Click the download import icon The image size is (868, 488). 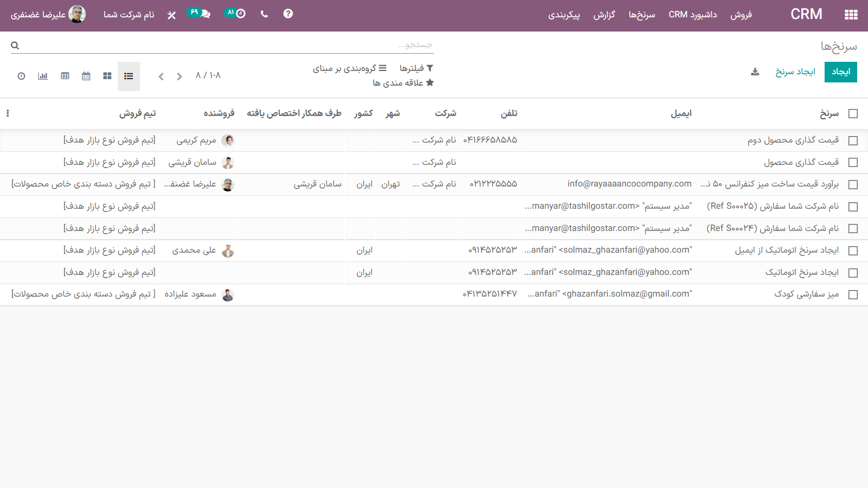tap(755, 72)
